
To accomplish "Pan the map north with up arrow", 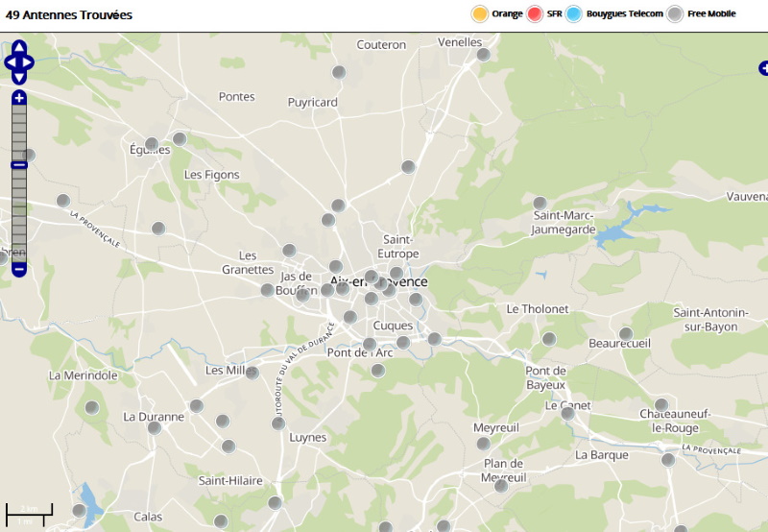I will coord(19,49).
